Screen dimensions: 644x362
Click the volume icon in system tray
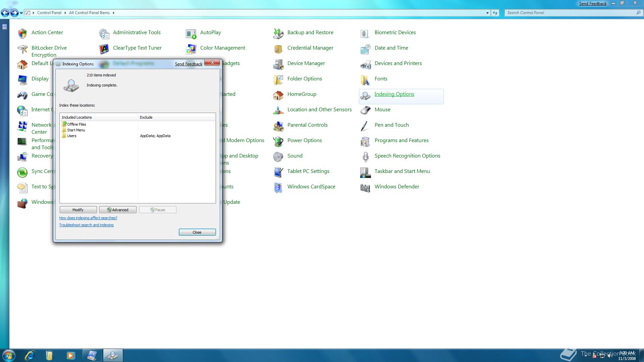click(x=610, y=356)
